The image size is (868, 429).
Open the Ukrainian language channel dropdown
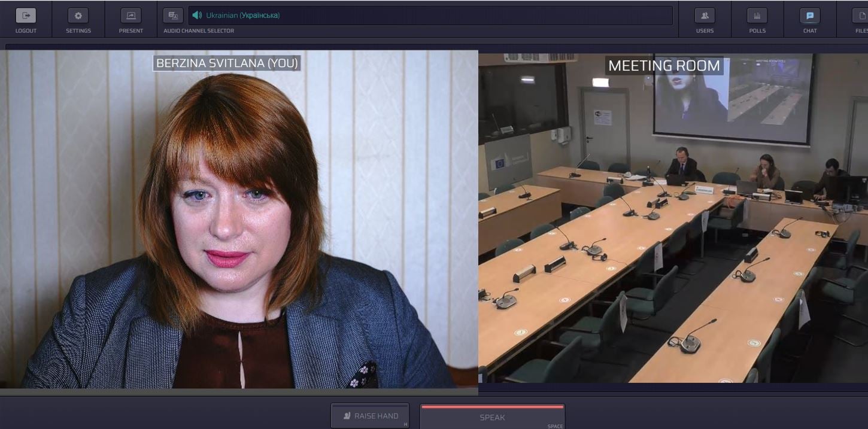[x=430, y=15]
